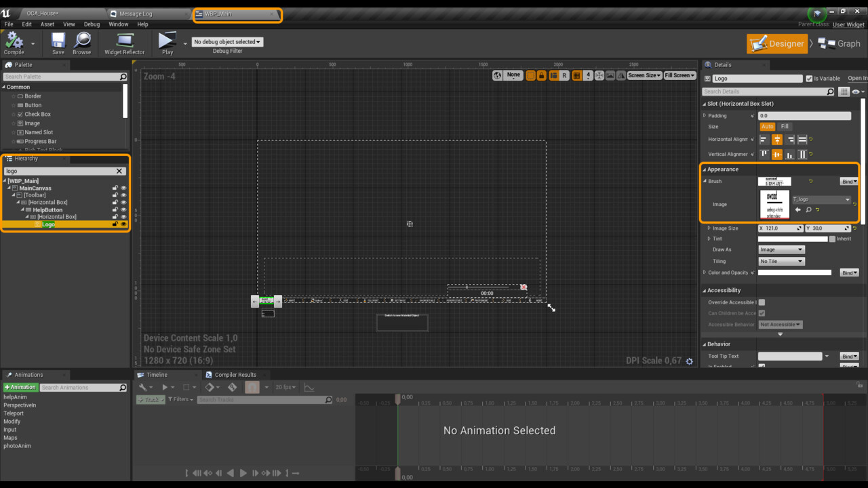Align vertically to top
This screenshot has width=868, height=488.
click(764, 155)
